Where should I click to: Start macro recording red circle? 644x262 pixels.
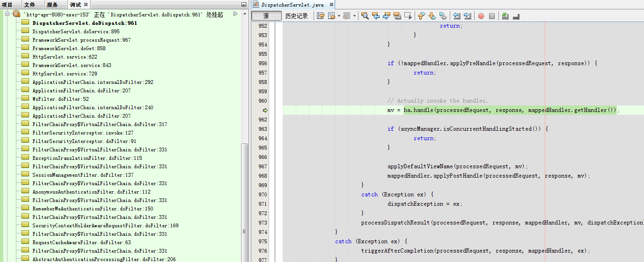(x=481, y=16)
